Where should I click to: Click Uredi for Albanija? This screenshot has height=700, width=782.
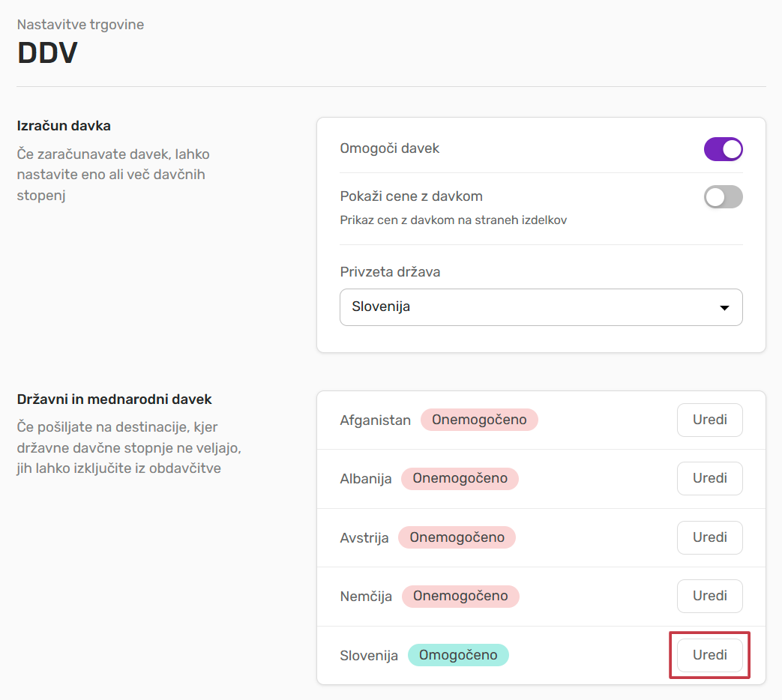coord(709,478)
